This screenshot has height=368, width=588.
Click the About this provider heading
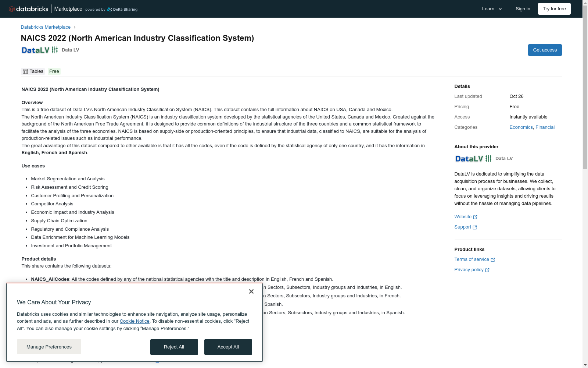(476, 147)
